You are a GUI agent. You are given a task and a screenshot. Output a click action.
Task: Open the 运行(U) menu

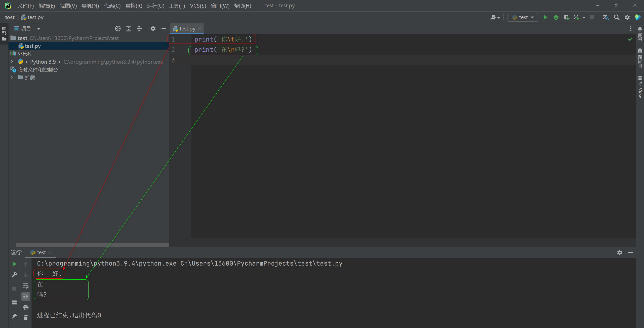coord(155,6)
